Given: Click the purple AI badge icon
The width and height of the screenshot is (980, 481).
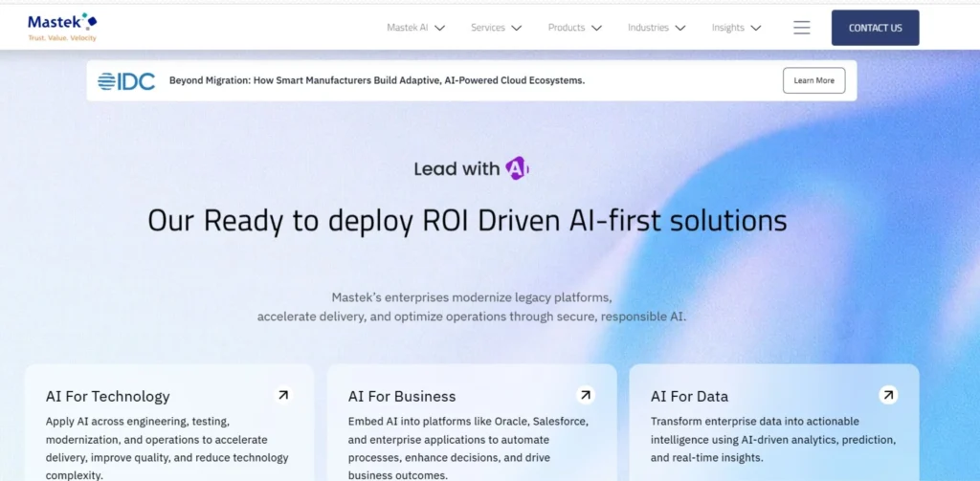Looking at the screenshot, I should point(517,168).
